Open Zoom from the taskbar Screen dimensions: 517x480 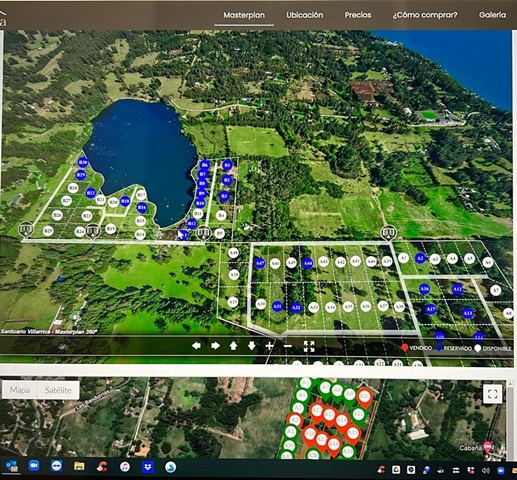[x=34, y=465]
